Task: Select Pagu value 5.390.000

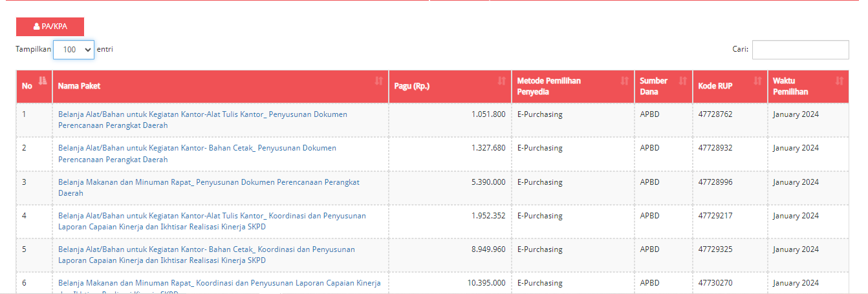Action: coord(488,182)
